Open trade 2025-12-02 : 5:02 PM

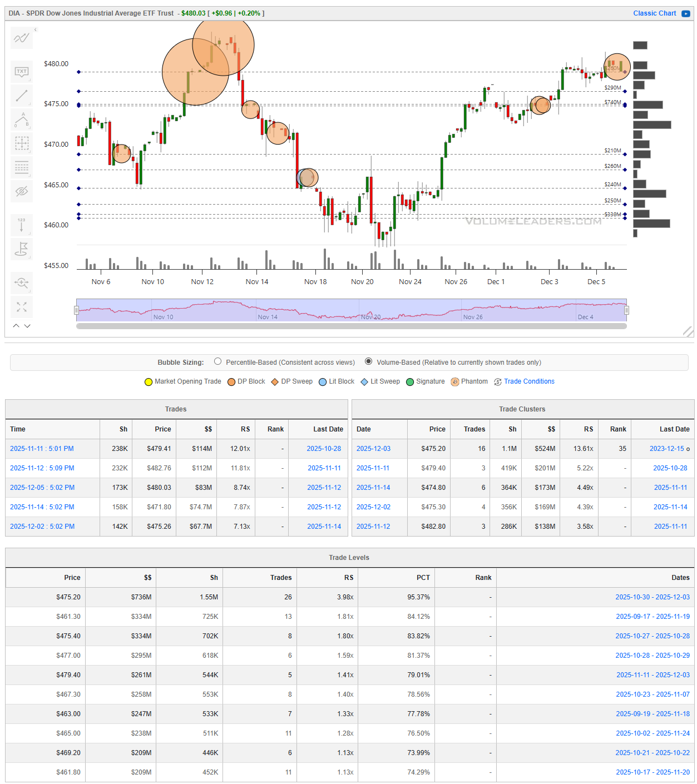click(42, 527)
